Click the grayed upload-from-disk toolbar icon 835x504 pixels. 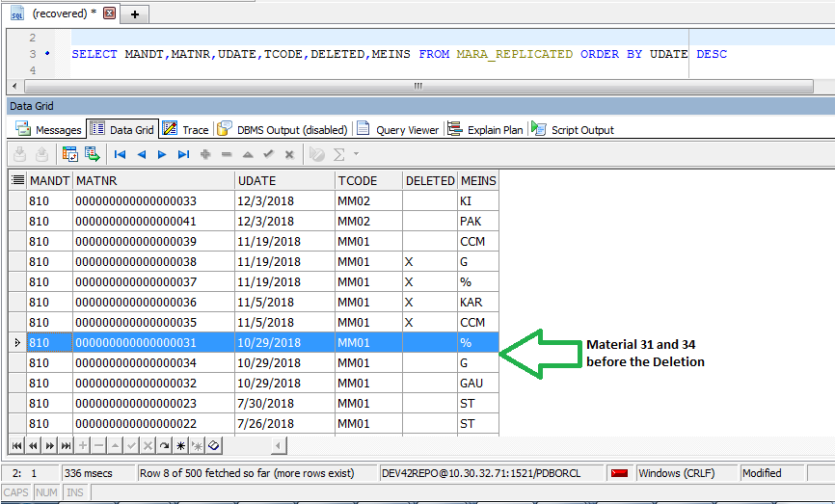click(x=41, y=154)
